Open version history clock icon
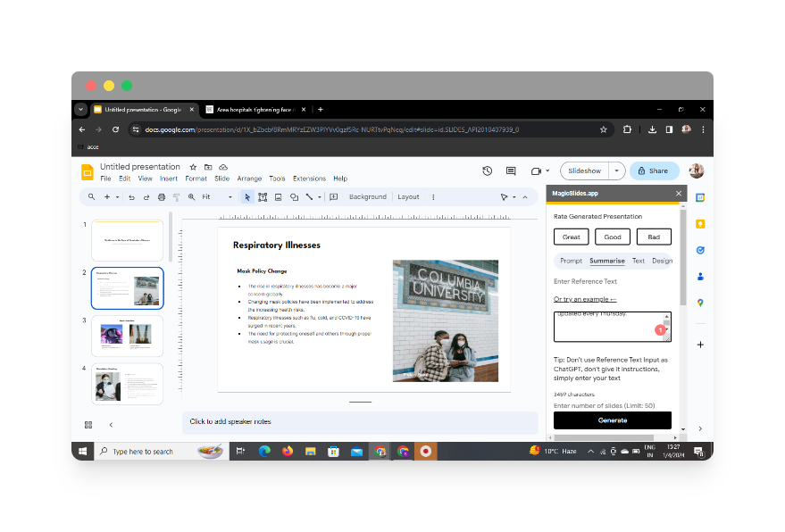785x532 pixels. point(487,171)
